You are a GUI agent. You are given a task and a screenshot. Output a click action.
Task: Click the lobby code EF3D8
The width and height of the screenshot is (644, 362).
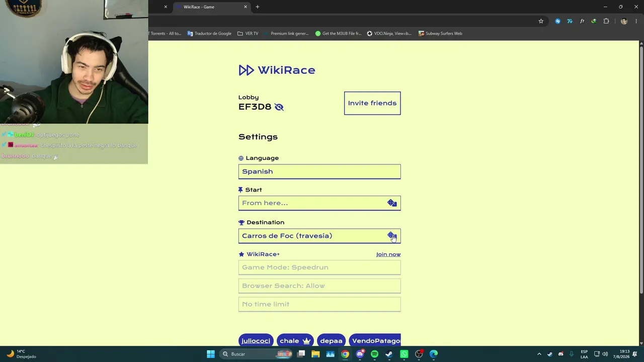(255, 107)
